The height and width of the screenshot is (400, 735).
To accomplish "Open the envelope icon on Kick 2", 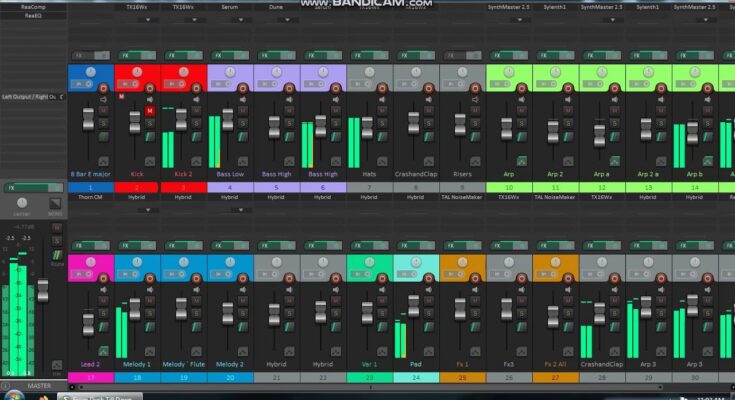I will [194, 160].
